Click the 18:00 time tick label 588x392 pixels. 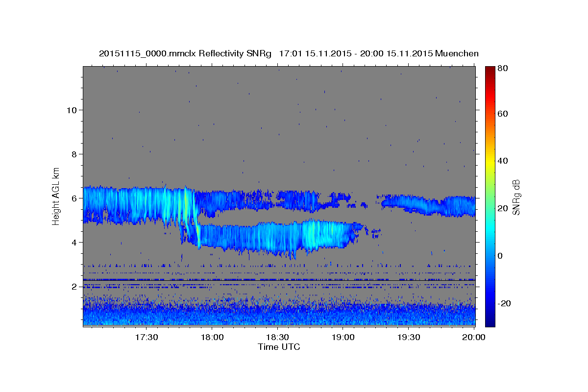click(212, 338)
